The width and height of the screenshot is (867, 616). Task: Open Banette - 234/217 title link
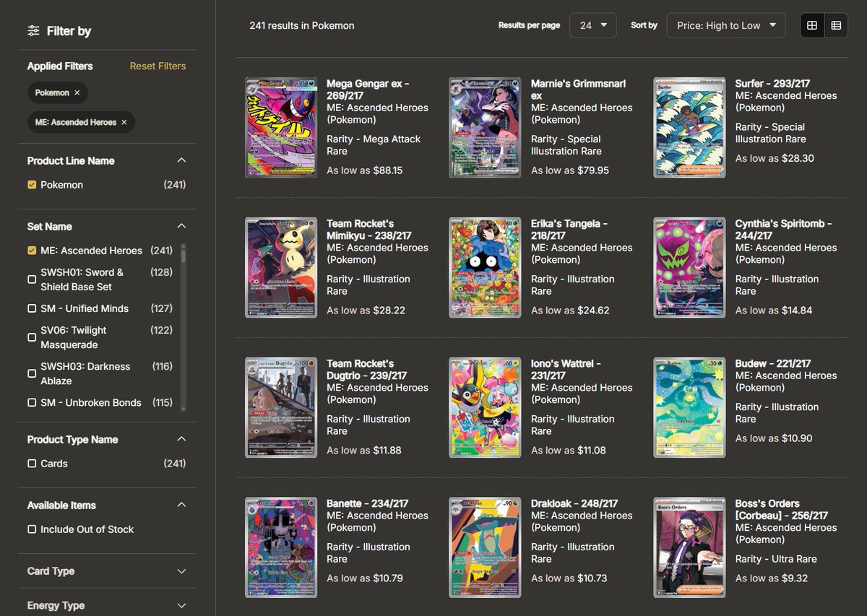point(368,503)
